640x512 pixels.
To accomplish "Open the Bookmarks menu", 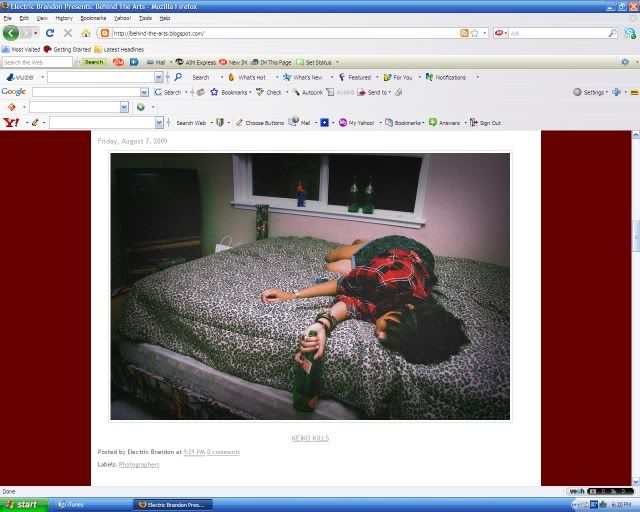I will click(93, 18).
